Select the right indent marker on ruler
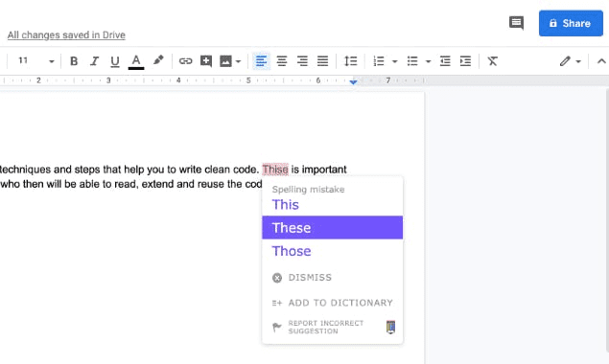Image resolution: width=609 pixels, height=364 pixels. [x=353, y=81]
